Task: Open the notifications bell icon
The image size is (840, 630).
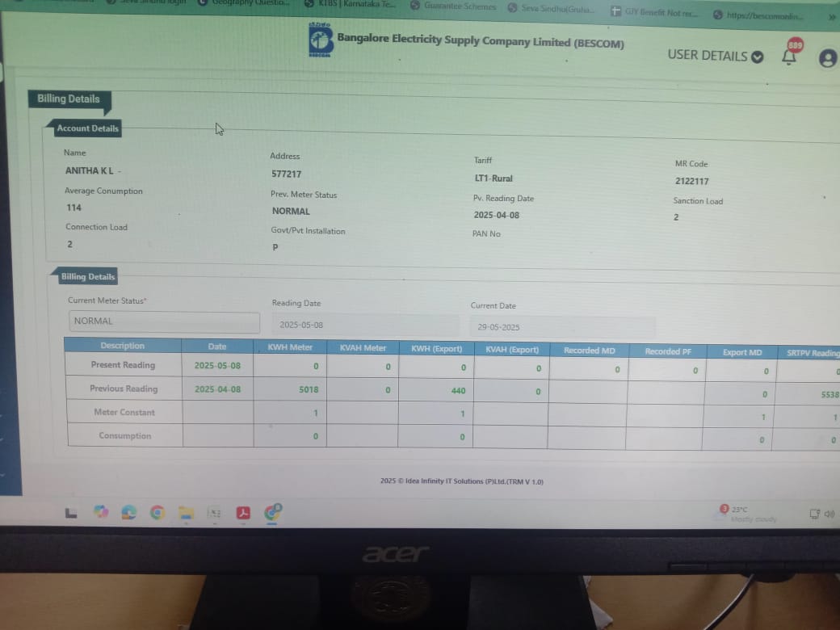Action: click(788, 57)
